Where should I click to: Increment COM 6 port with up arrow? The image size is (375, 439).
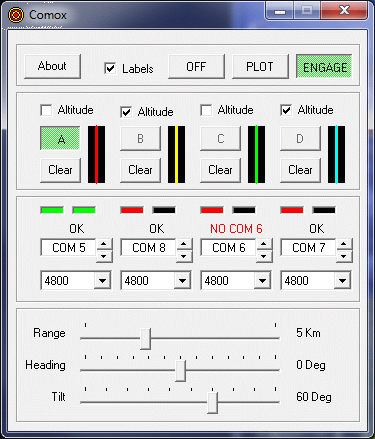click(x=264, y=244)
